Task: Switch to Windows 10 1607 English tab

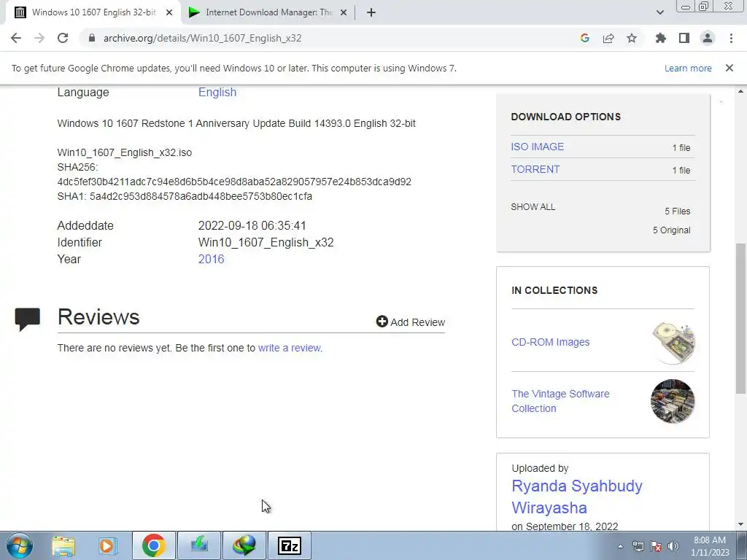Action: pos(93,12)
